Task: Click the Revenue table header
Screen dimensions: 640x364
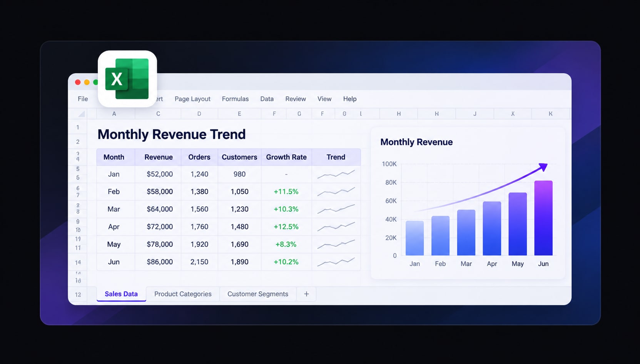Action: (x=159, y=157)
